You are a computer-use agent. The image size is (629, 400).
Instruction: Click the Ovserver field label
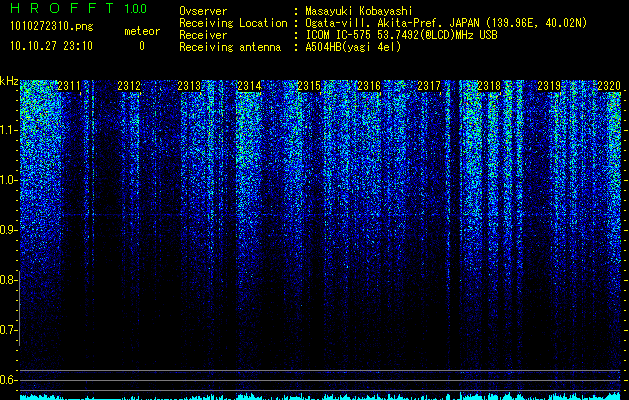(203, 11)
